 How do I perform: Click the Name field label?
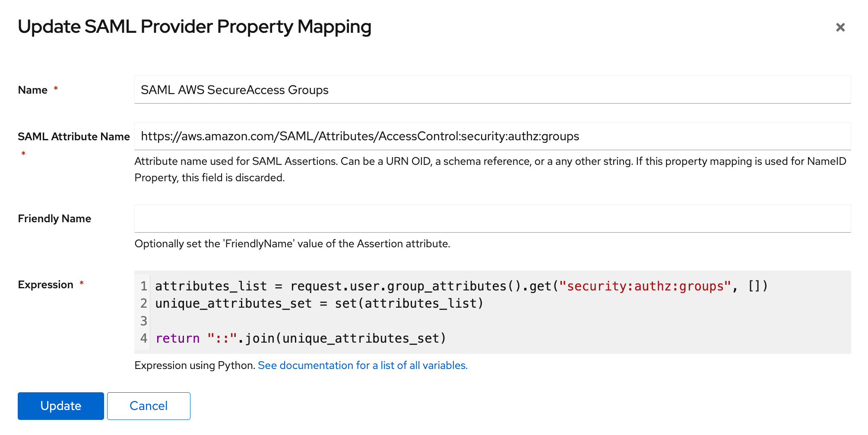[x=33, y=90]
